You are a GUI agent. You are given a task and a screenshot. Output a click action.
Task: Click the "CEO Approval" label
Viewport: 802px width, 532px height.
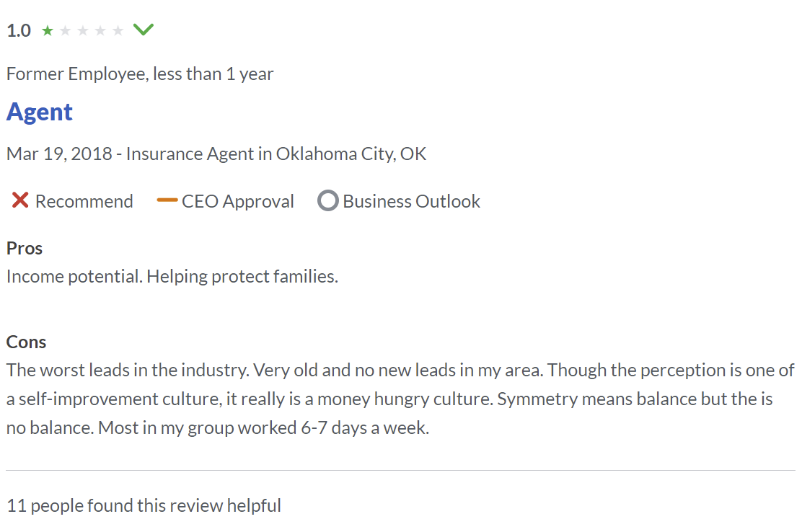[x=238, y=201]
